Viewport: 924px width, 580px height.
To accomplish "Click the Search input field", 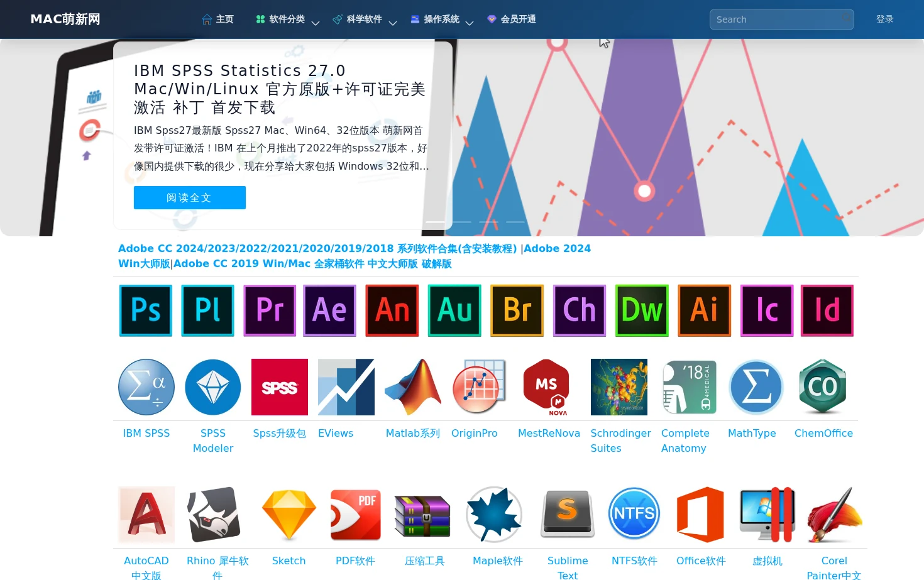I will (x=781, y=19).
